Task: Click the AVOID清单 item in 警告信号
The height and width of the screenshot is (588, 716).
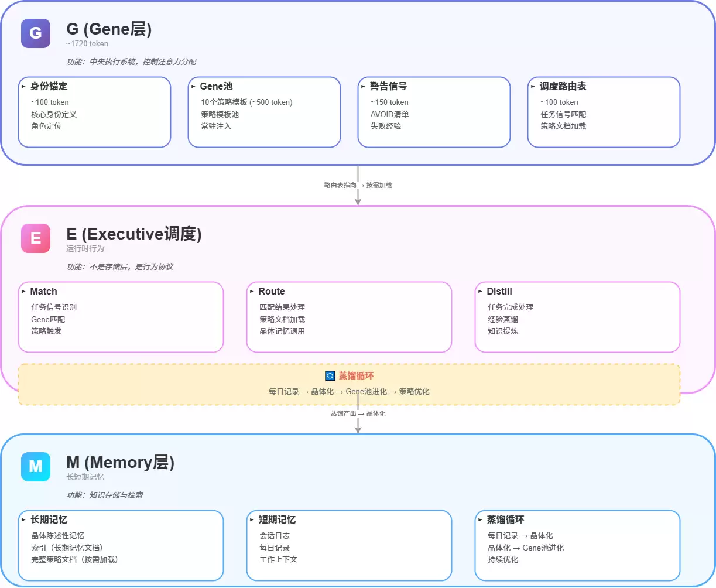Action: 389,114
